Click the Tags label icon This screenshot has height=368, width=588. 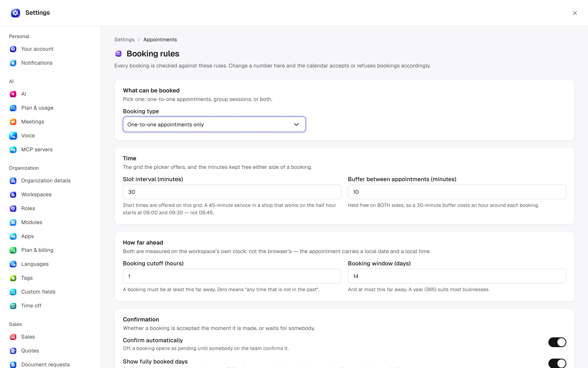tap(13, 278)
